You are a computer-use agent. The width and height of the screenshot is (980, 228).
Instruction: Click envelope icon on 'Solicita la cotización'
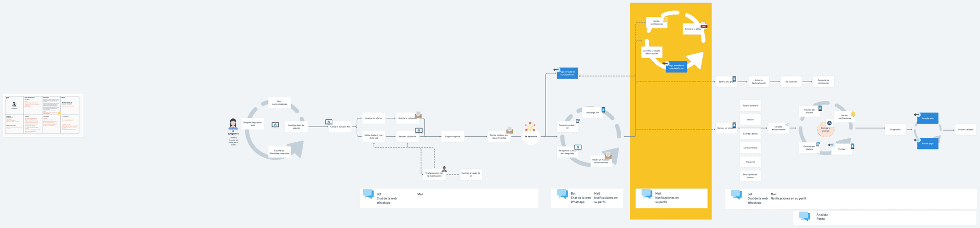418,115
